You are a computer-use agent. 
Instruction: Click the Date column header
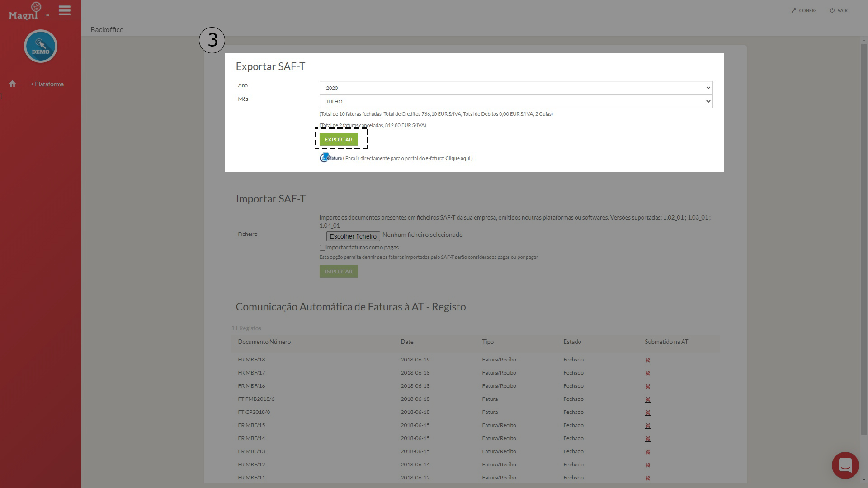tap(407, 342)
